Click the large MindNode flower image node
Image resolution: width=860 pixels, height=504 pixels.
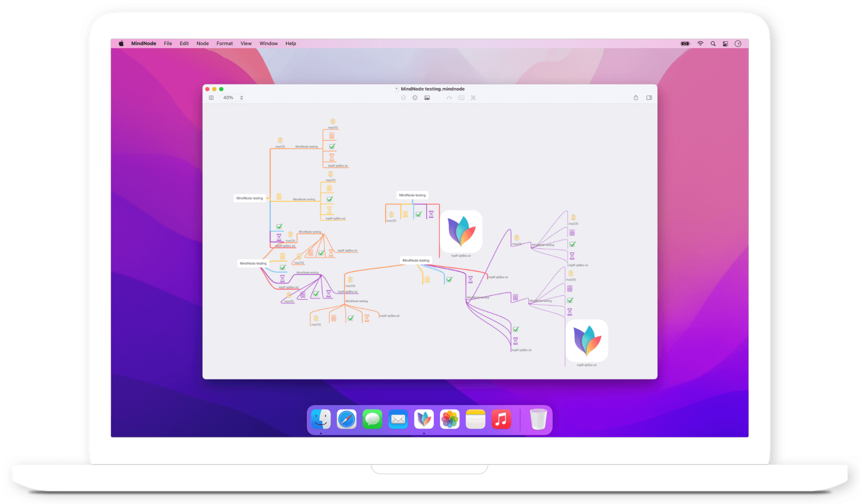tap(587, 341)
